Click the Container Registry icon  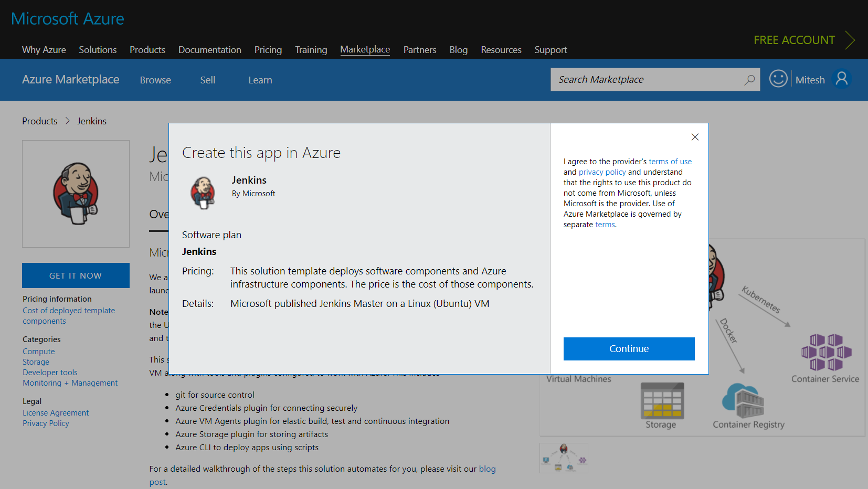coord(743,400)
